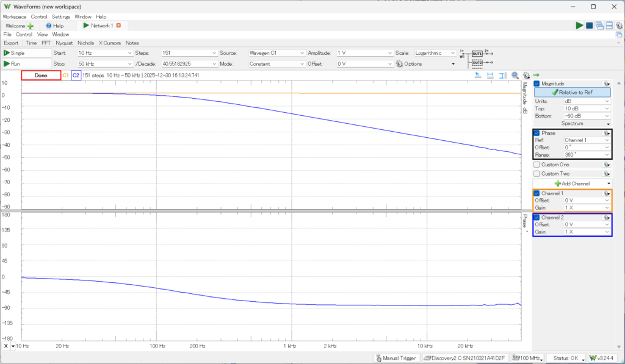The width and height of the screenshot is (625, 364).
Task: Close the Network 1 tab
Action: pos(118,26)
